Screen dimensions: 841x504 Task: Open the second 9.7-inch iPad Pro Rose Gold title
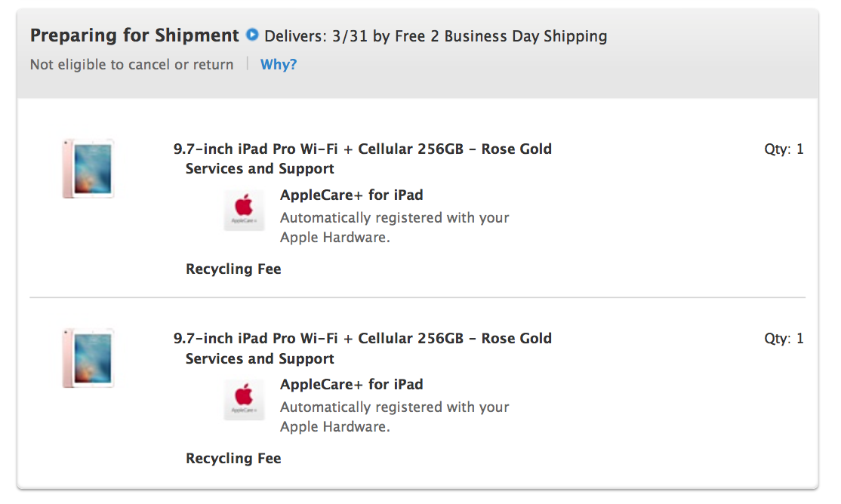(x=362, y=338)
